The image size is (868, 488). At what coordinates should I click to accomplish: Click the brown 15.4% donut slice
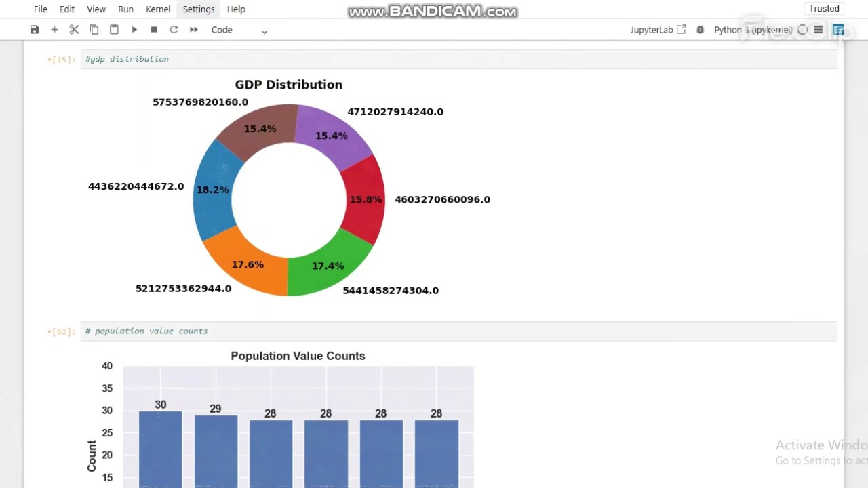(x=260, y=129)
